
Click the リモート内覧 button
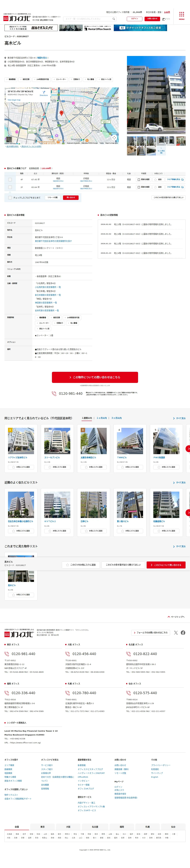tap(53, 198)
